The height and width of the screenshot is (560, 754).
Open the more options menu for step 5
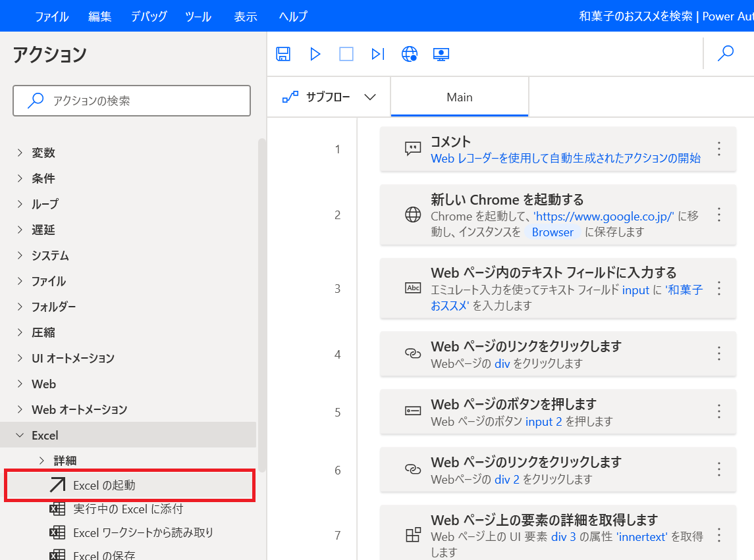click(x=719, y=411)
